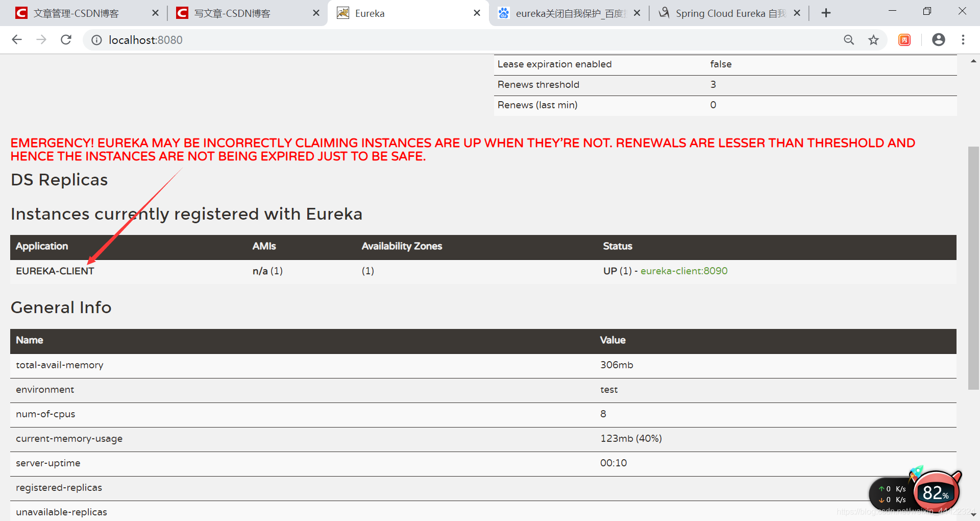This screenshot has width=980, height=521.
Task: Click the scrollbar up arrow
Action: coord(973,61)
